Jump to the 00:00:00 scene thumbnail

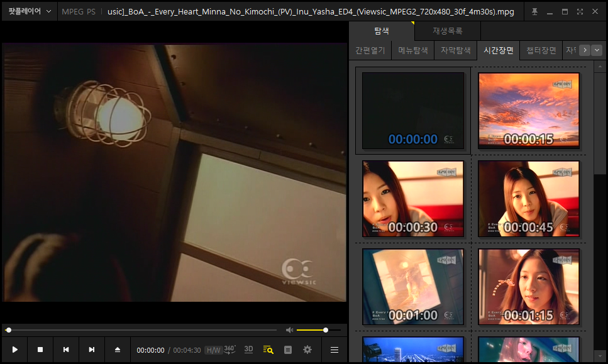(413, 111)
